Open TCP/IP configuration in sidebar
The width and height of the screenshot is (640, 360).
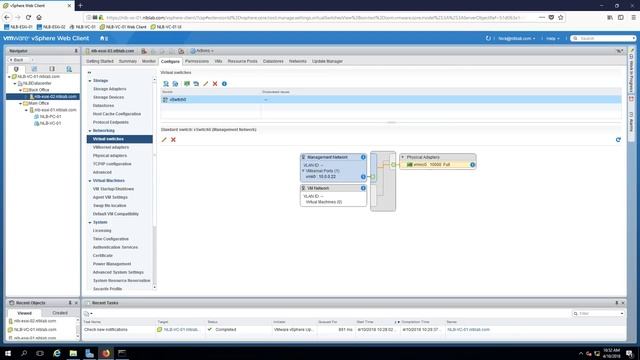(112, 164)
